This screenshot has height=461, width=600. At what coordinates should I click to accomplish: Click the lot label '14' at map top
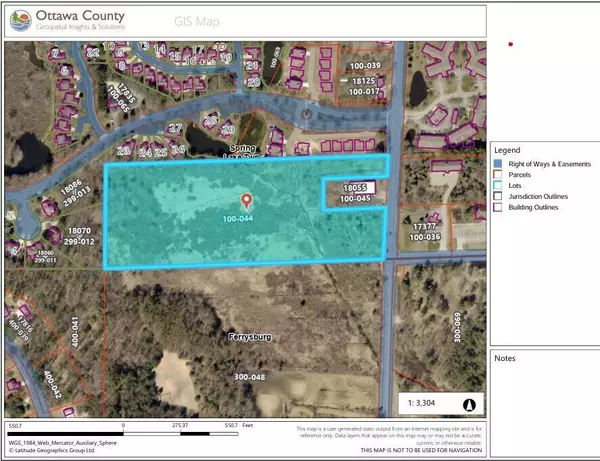click(160, 49)
